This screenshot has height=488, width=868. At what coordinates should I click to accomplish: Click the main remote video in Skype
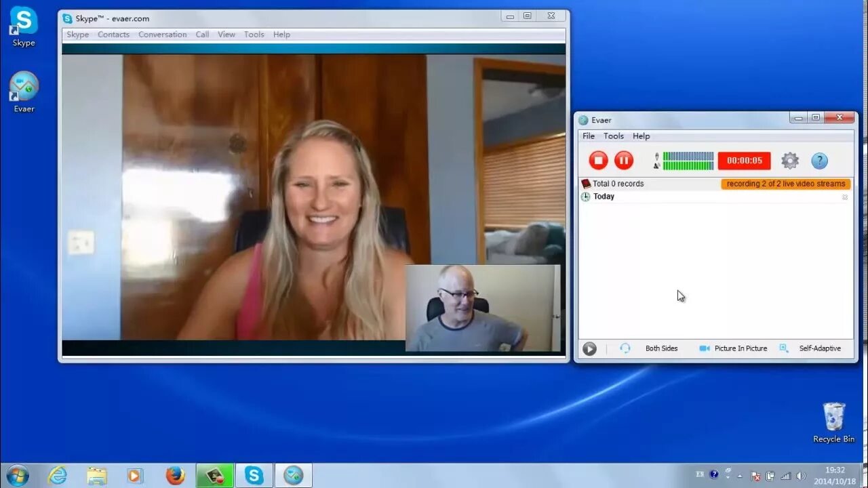point(313,197)
